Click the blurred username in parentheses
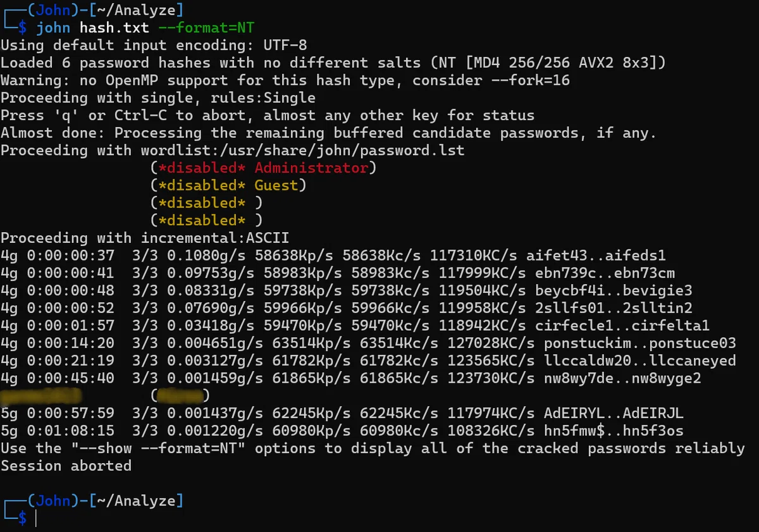The image size is (759, 532). click(x=180, y=396)
